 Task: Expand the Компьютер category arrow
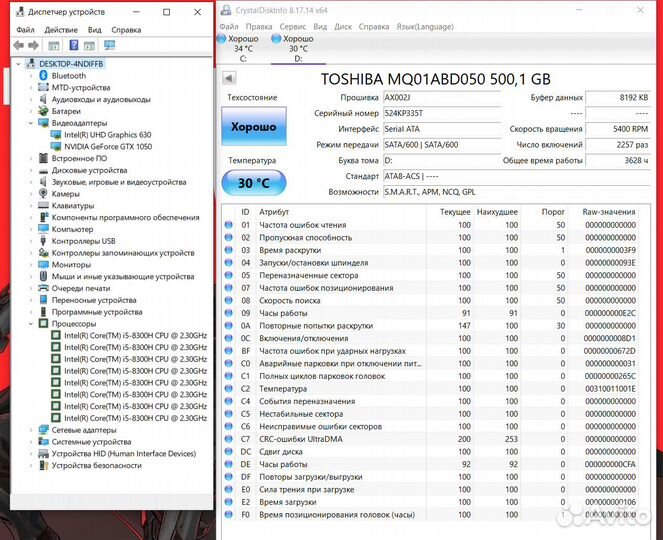30,229
